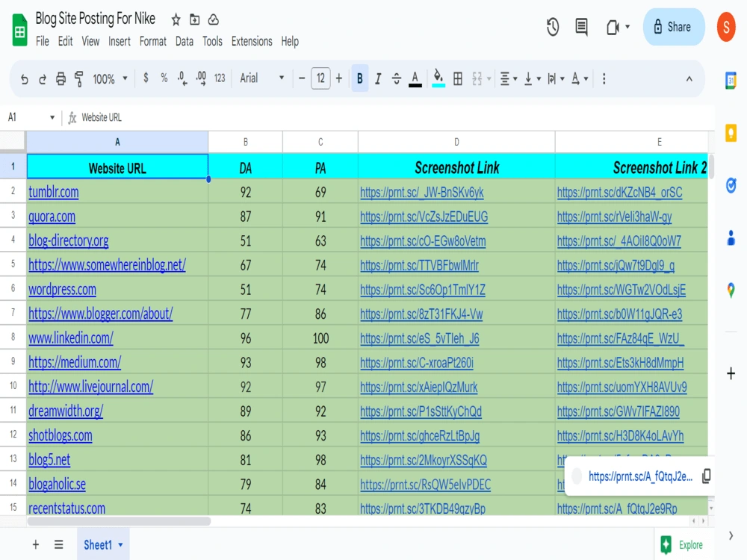Star the document

(176, 19)
